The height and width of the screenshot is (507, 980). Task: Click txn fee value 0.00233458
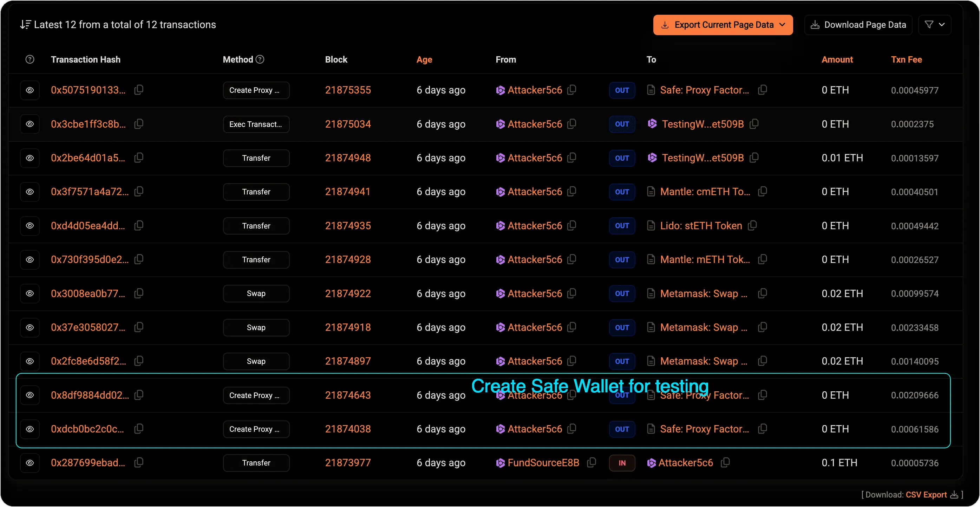[x=915, y=328]
